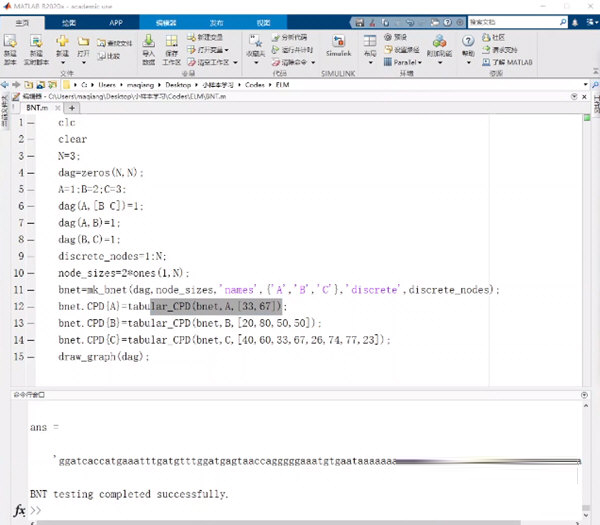The image size is (600, 525).
Task: Expand the Open (打开) file dropdown
Action: point(83,62)
